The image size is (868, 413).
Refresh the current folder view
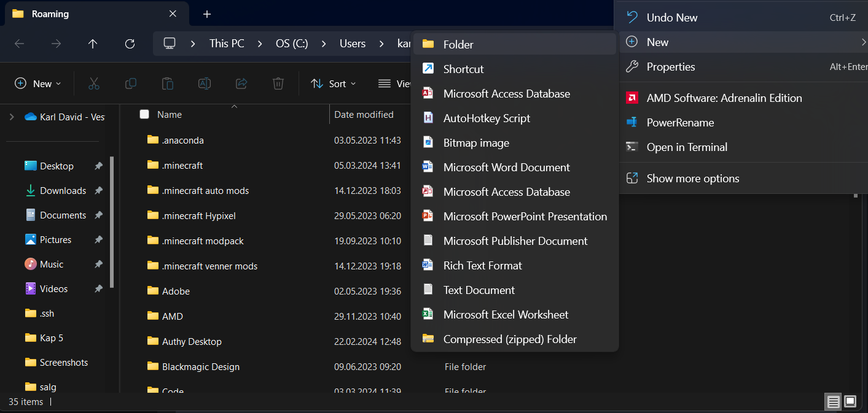[130, 44]
